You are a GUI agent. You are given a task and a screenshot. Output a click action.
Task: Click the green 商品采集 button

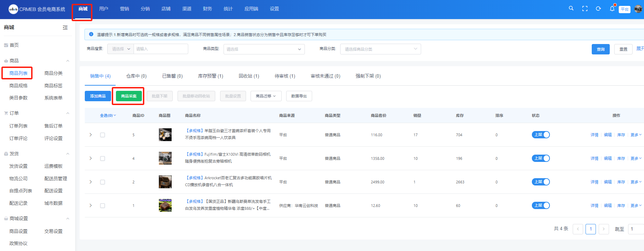(x=129, y=96)
